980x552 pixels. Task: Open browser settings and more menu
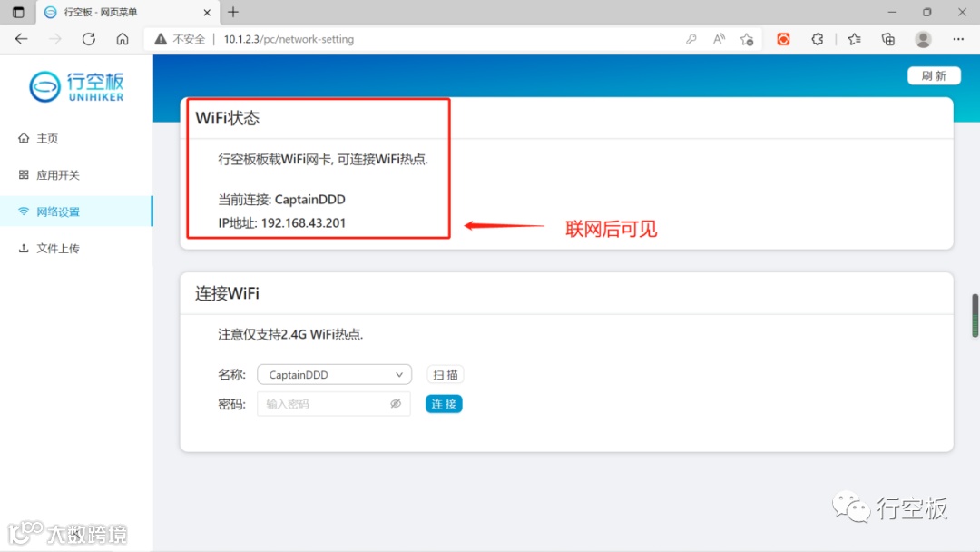[x=958, y=39]
